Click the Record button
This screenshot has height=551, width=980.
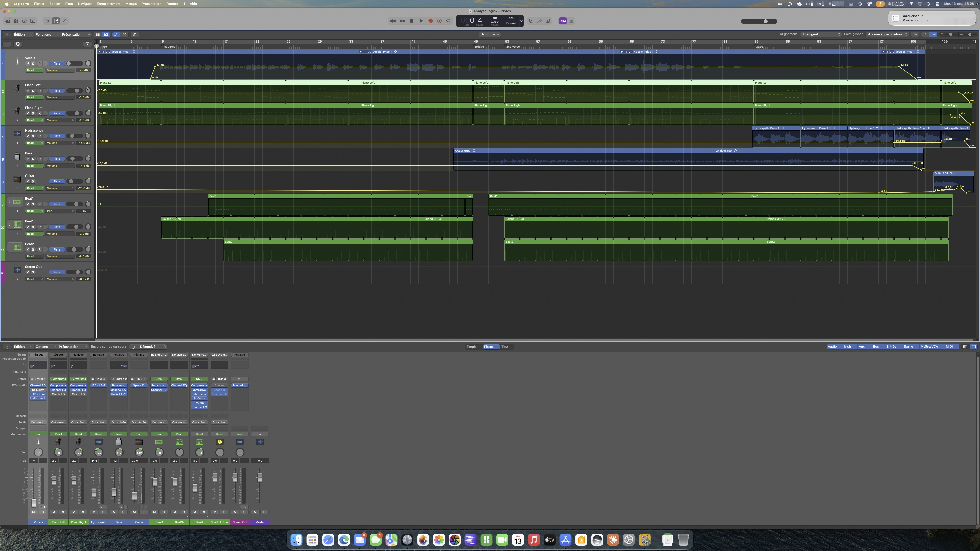pyautogui.click(x=430, y=21)
